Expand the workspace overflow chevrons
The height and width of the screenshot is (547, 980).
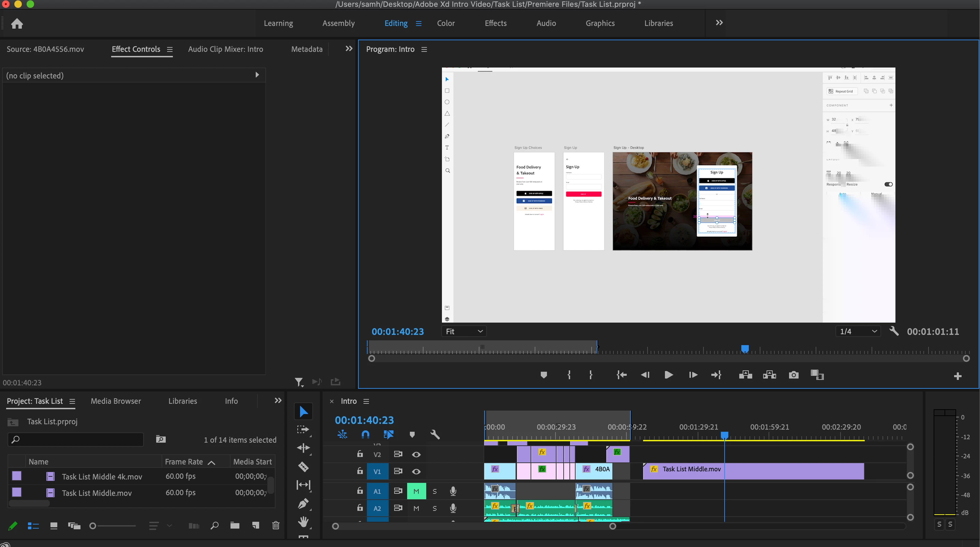point(719,23)
